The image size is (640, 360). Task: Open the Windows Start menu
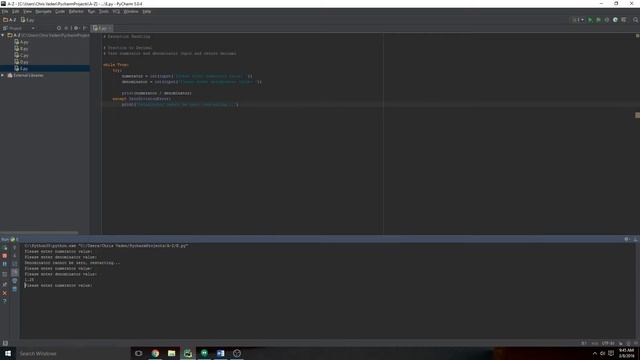click(x=8, y=353)
